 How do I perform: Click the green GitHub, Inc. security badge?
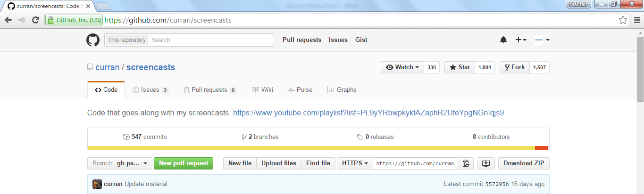(x=75, y=20)
